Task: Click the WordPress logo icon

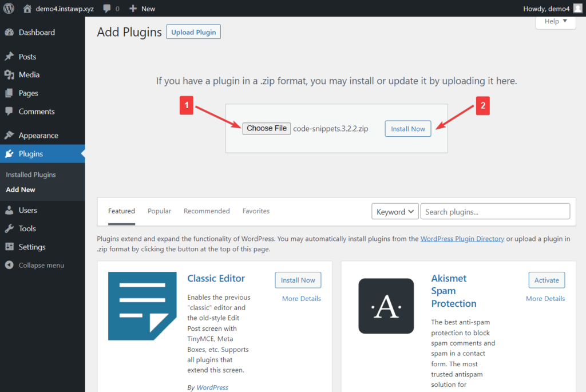Action: pyautogui.click(x=9, y=9)
